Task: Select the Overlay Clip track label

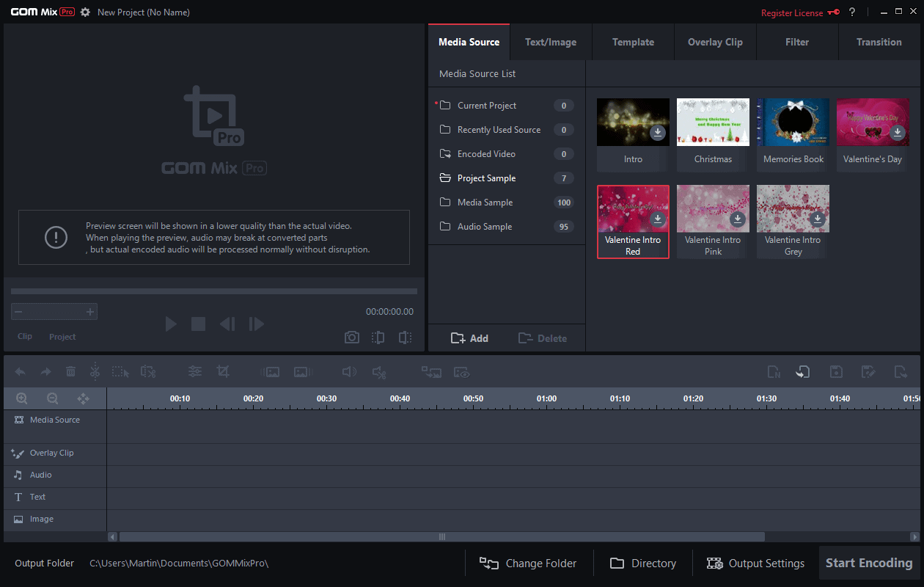Action: point(52,453)
